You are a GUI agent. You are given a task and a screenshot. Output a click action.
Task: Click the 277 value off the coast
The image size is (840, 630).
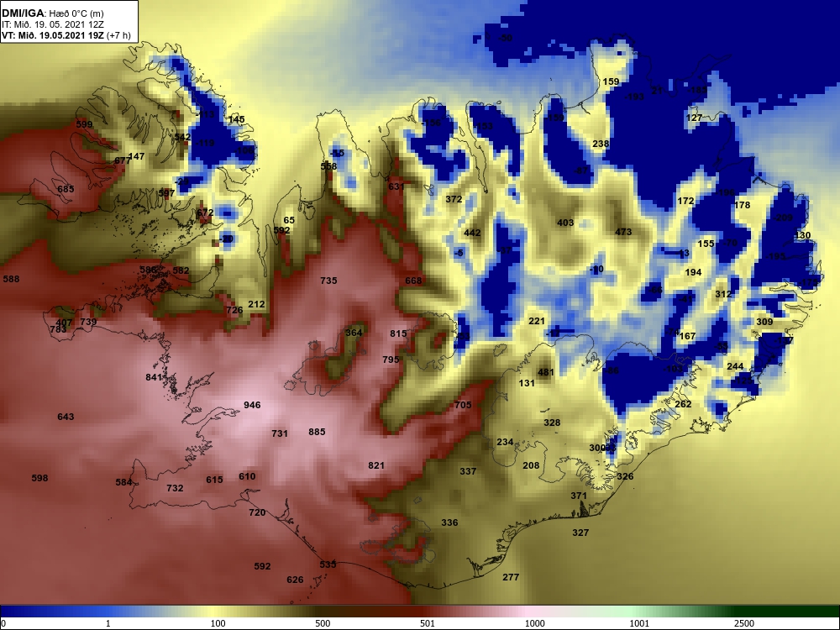(x=511, y=578)
